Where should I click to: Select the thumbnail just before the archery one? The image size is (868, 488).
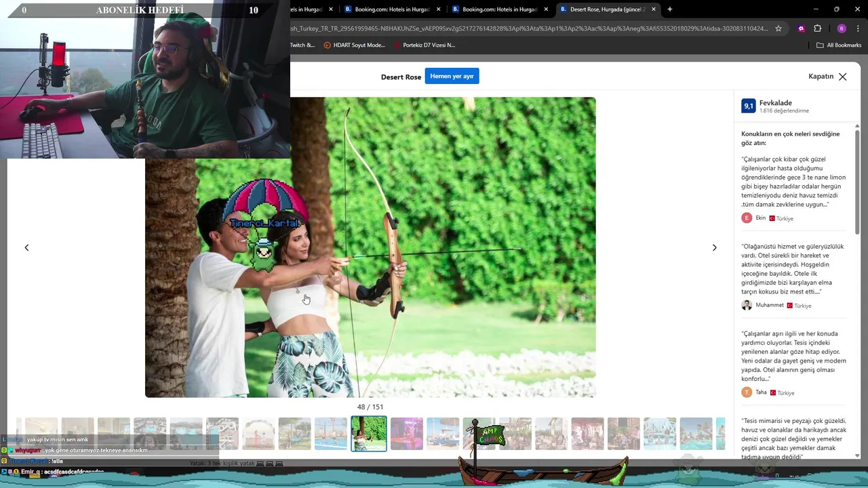pyautogui.click(x=330, y=434)
